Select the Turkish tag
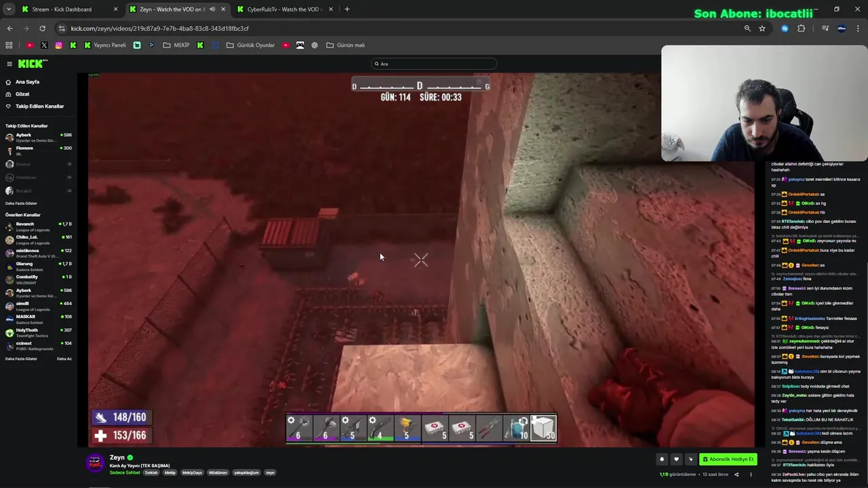This screenshot has width=868, height=488. coord(151,472)
